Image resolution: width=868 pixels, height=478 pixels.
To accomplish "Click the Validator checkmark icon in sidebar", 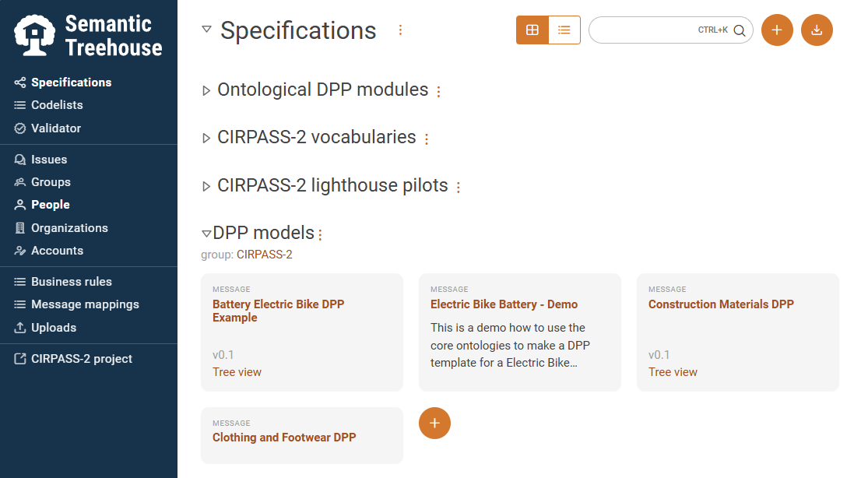I will click(x=20, y=128).
